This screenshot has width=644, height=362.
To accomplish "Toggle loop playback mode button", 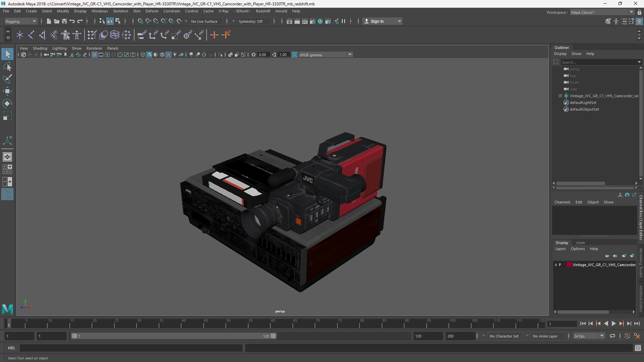I will pyautogui.click(x=612, y=336).
